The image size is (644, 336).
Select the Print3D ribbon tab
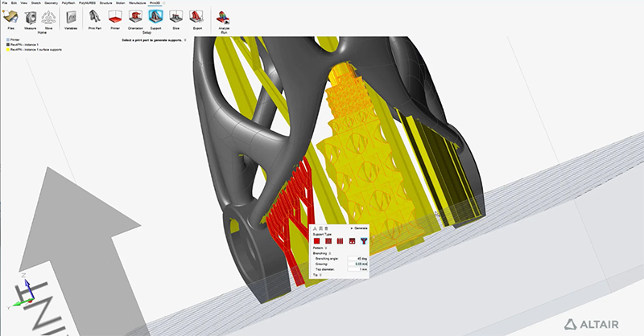tap(155, 3)
